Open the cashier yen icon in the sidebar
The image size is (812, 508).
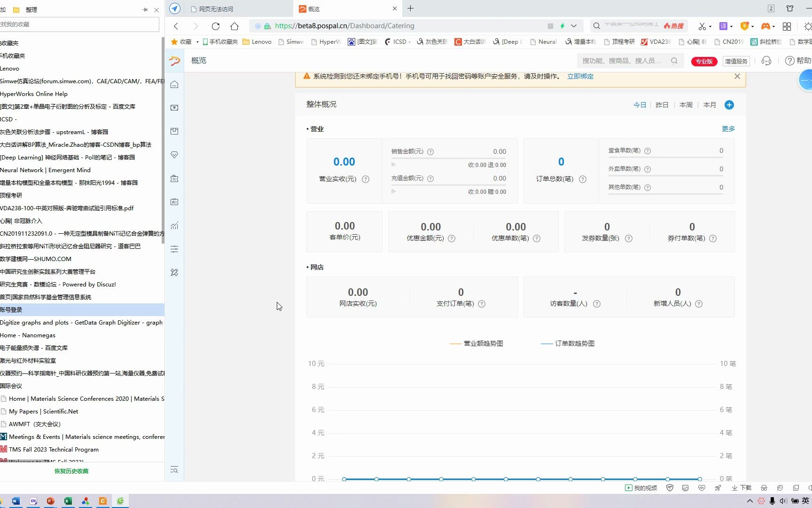pos(174,108)
